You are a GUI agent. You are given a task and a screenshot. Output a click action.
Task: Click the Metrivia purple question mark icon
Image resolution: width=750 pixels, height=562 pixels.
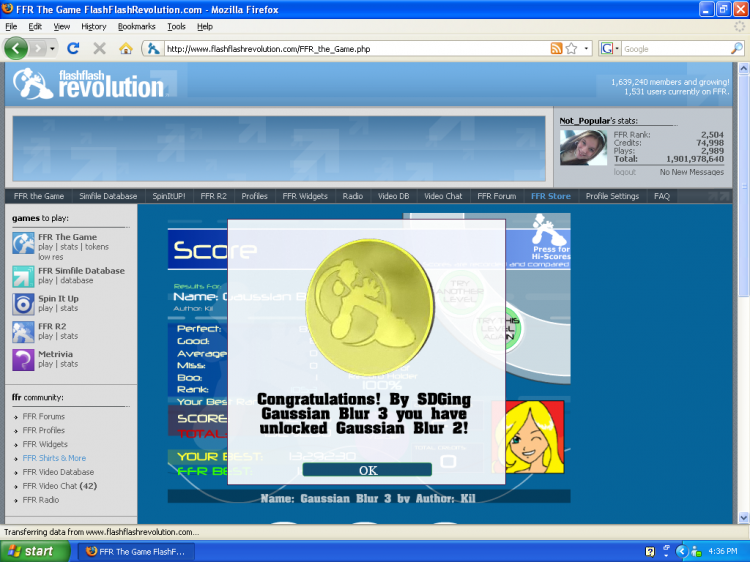[x=23, y=359]
